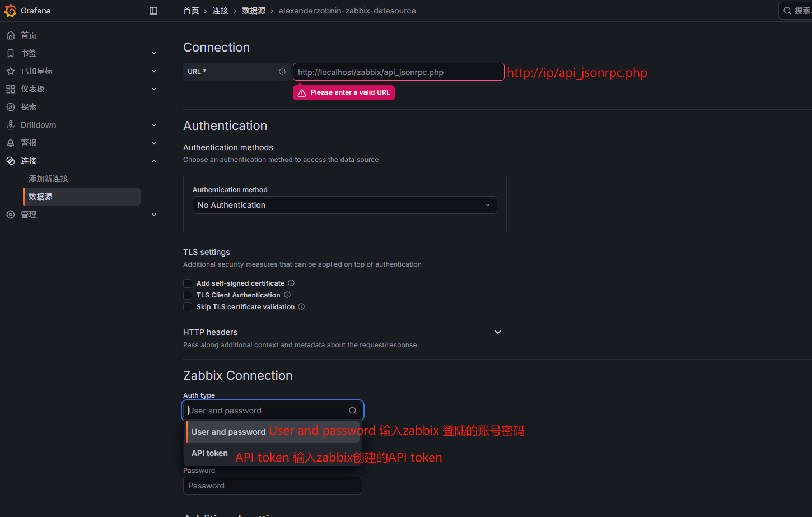Viewport: 812px width, 517px height.
Task: Click the home icon beside 首页
Action: (x=11, y=35)
